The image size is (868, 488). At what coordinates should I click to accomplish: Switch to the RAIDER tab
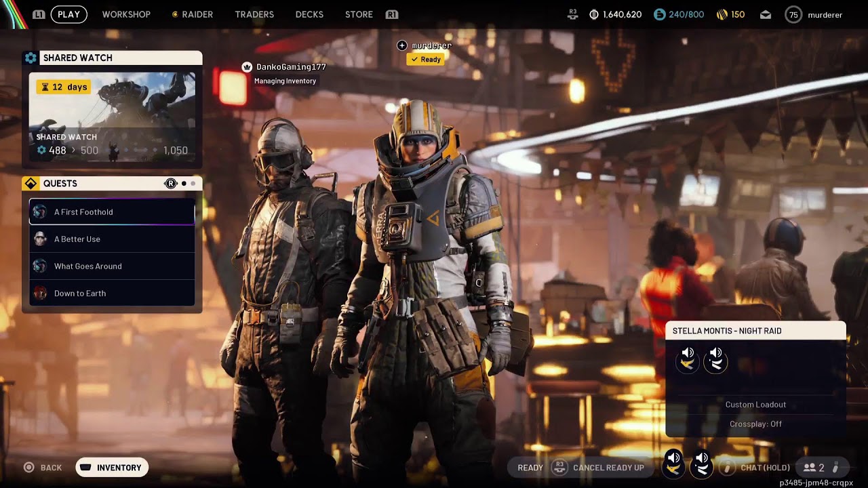197,14
